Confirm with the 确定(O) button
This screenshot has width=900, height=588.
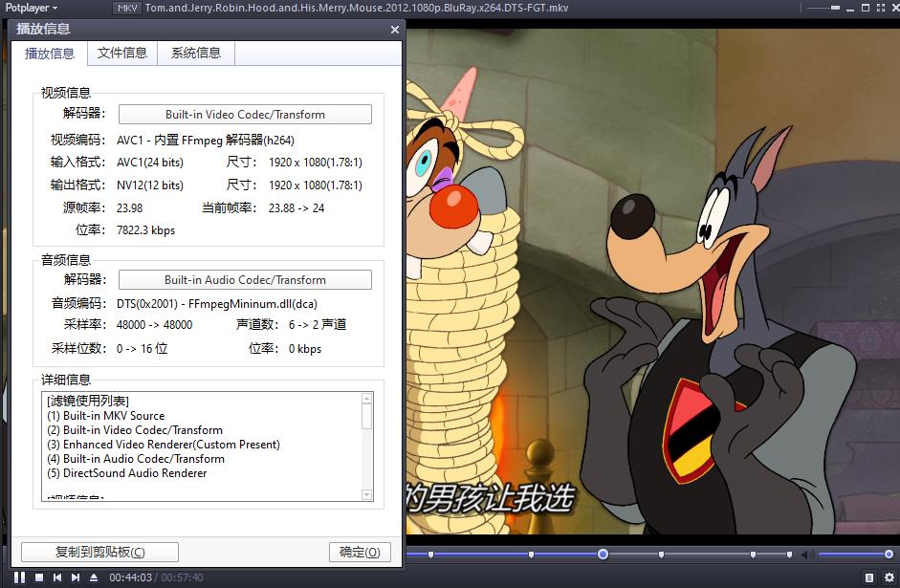360,552
